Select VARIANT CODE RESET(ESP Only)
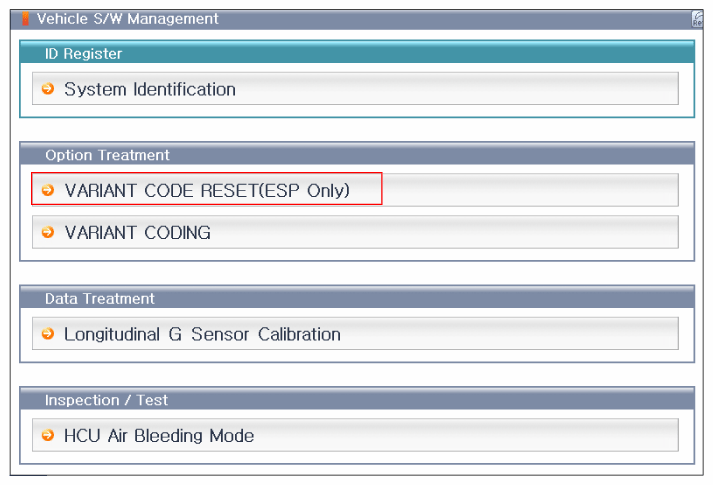Image resolution: width=713 pixels, height=485 pixels. point(207,189)
